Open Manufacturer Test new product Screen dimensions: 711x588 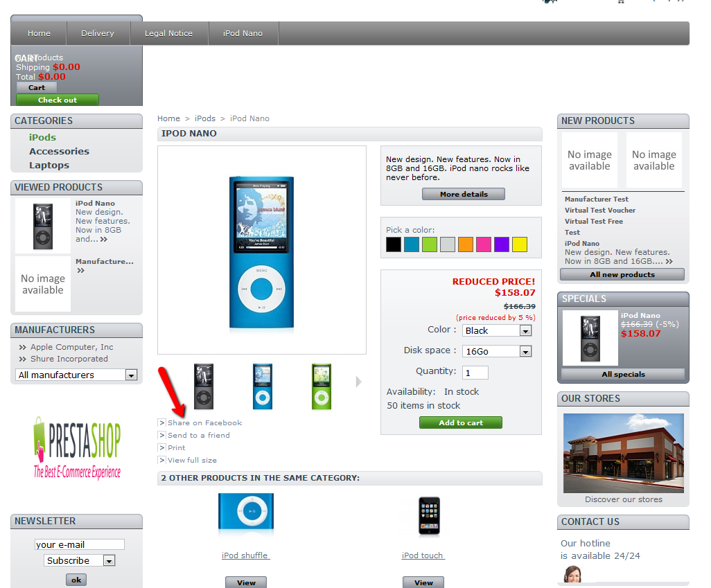tap(596, 199)
